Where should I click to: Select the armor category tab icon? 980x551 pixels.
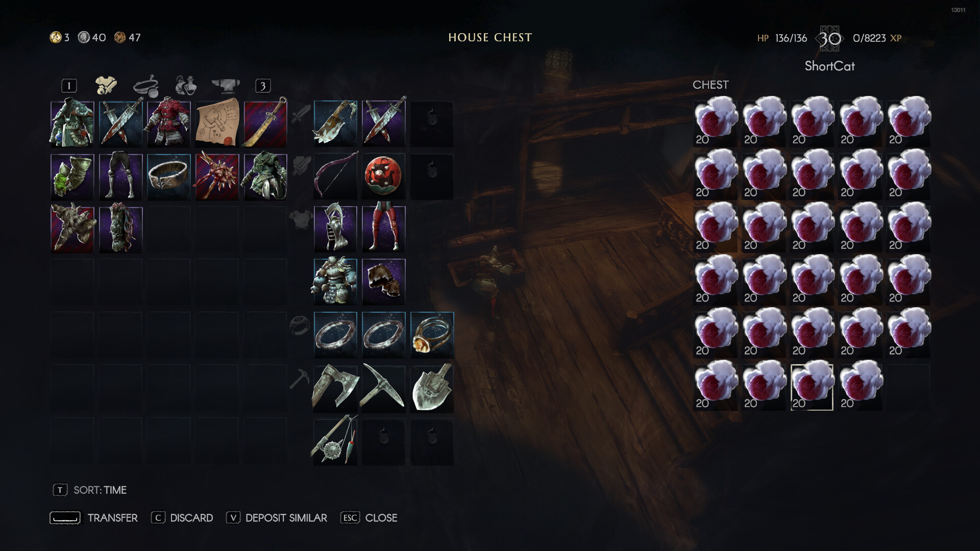coord(106,85)
